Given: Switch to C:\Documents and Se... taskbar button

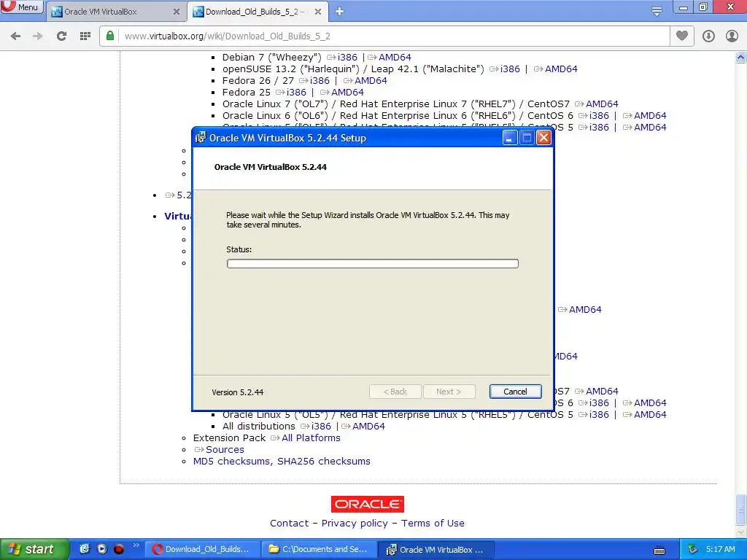Looking at the screenshot, I should (320, 550).
